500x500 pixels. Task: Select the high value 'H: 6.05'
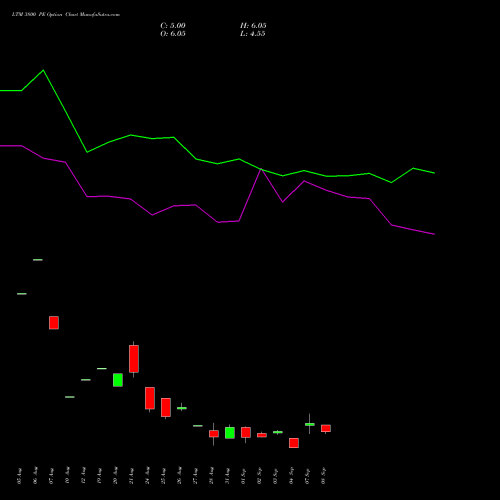253,26
